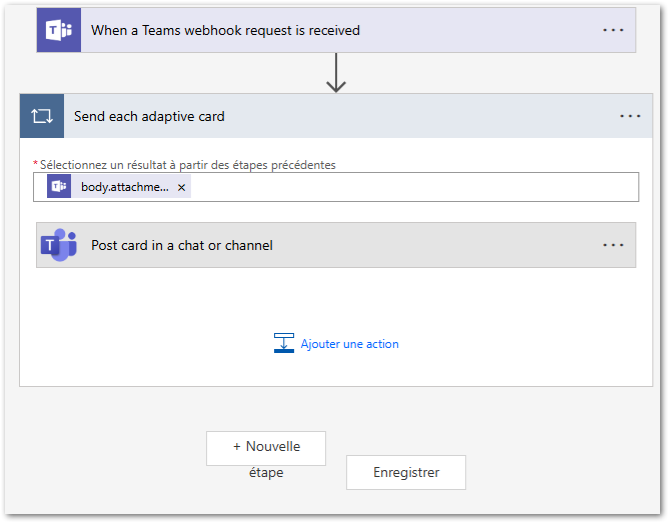This screenshot has width=669, height=523.
Task: Open the ellipsis menu on the webhook trigger
Action: coord(613,30)
